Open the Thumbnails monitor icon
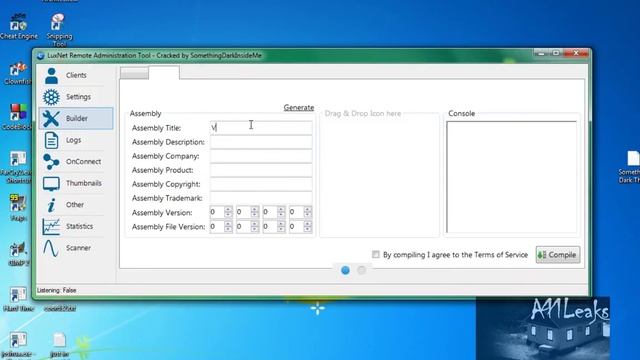 [x=51, y=184]
